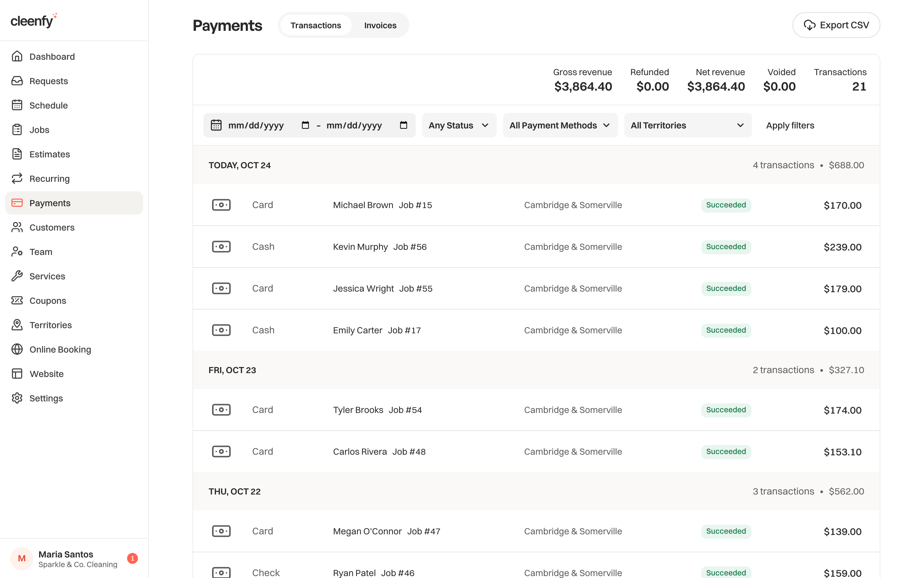The image size is (924, 578).
Task: Click the FRI, OCT 23 group header
Action: 536,370
